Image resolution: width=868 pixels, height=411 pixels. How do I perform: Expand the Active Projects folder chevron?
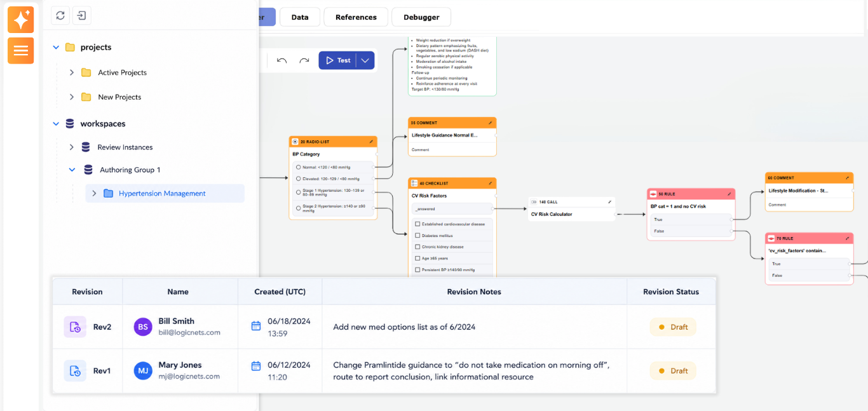point(72,72)
